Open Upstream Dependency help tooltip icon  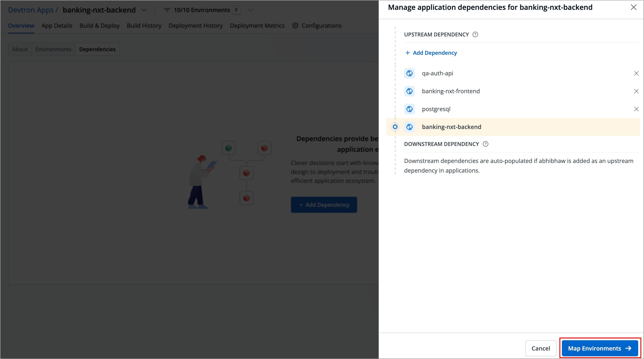pos(475,34)
